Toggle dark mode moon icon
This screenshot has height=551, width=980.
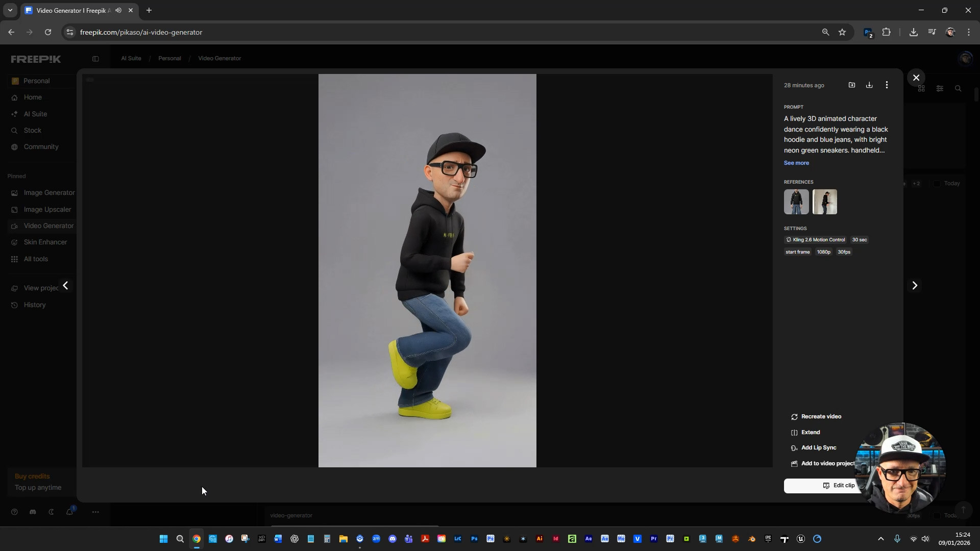click(51, 512)
